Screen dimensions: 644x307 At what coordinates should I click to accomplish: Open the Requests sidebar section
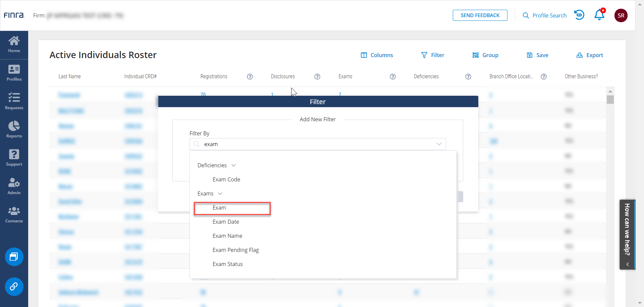(14, 101)
